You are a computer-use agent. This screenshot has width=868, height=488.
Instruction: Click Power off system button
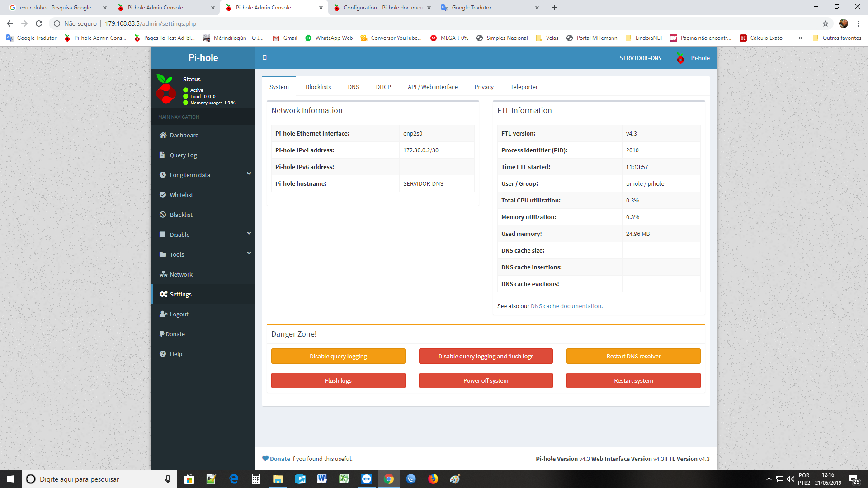coord(486,380)
